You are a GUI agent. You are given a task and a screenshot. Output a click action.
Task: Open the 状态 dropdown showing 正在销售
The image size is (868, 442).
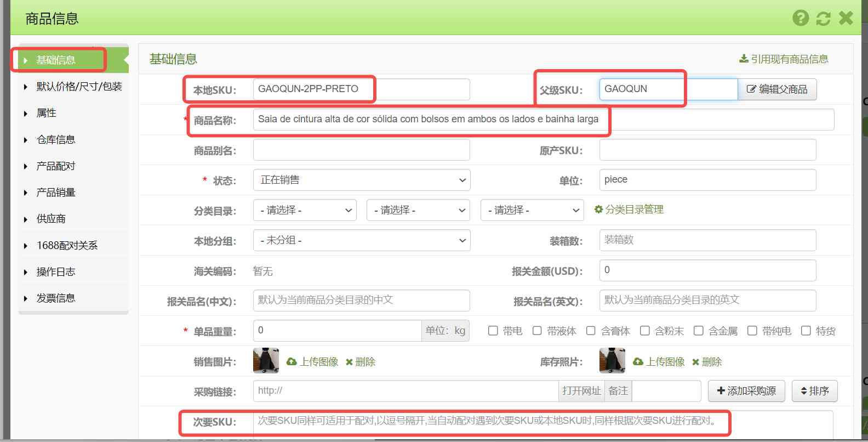click(362, 180)
